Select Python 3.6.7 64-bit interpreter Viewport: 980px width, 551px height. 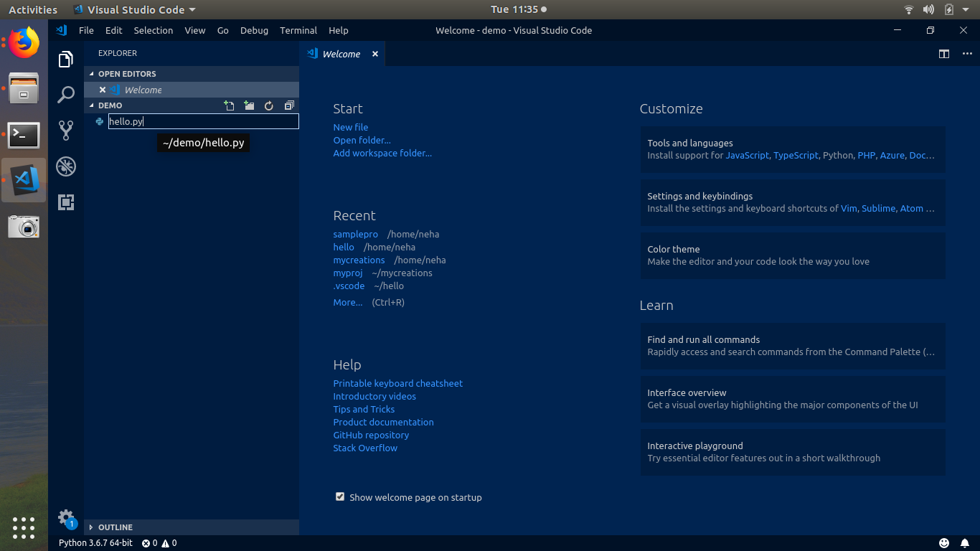(95, 543)
